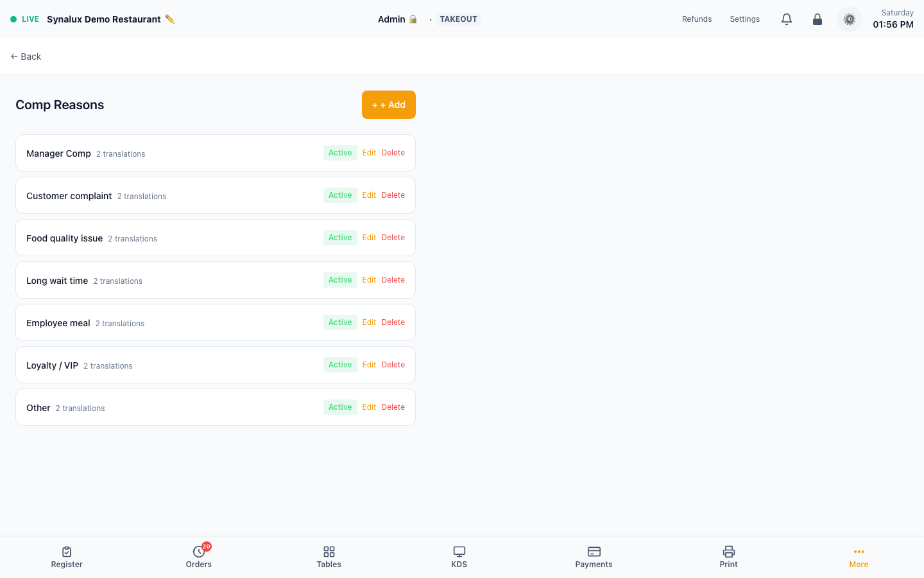Click the Synalux Demo Restaurant name
The height and width of the screenshot is (578, 924).
104,19
